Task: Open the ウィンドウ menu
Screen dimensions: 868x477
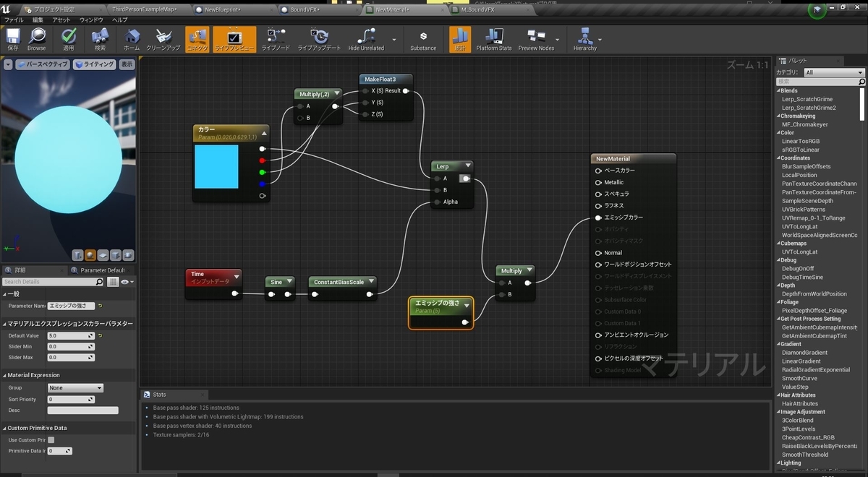Action: click(91, 20)
